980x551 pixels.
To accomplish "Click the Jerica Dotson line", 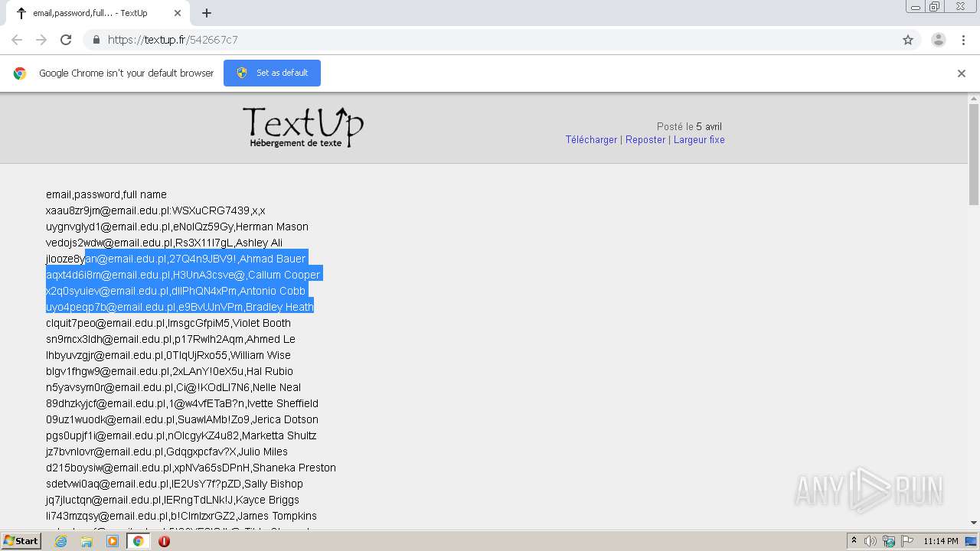I will coord(182,419).
